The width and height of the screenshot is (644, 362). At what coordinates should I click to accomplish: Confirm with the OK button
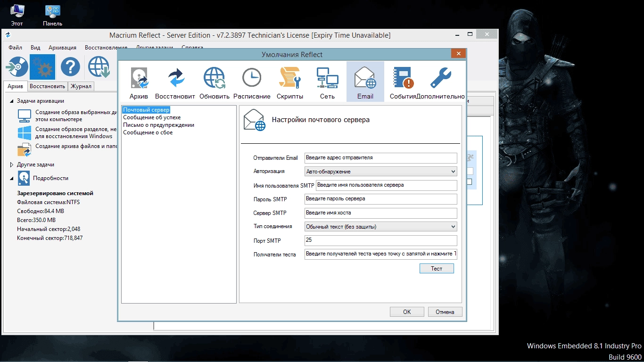point(407,312)
